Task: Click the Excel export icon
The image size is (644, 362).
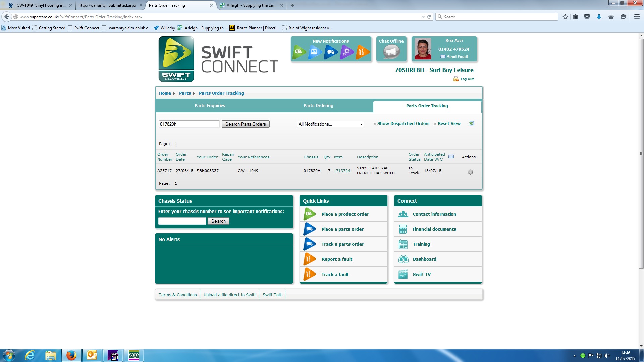Action: tap(472, 124)
